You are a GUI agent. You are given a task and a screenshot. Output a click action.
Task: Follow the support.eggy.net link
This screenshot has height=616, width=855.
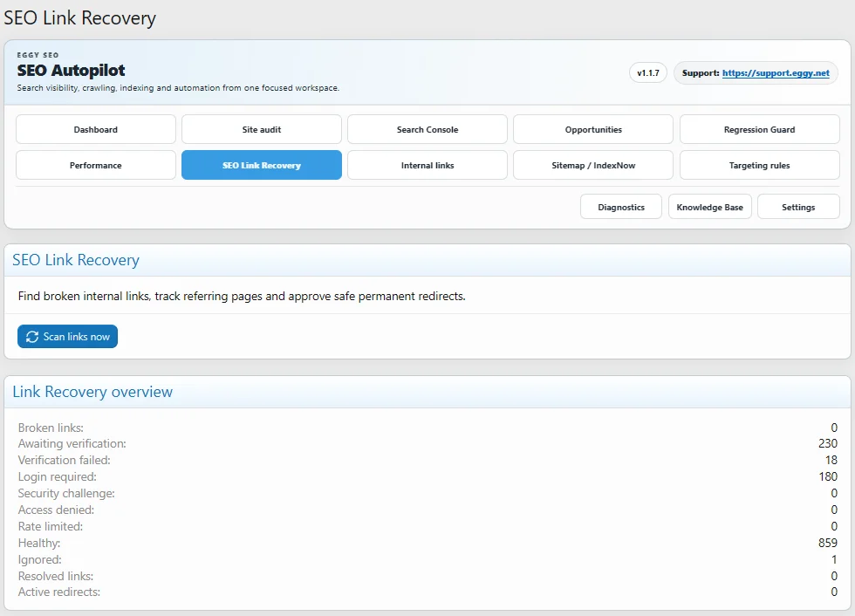pos(776,73)
